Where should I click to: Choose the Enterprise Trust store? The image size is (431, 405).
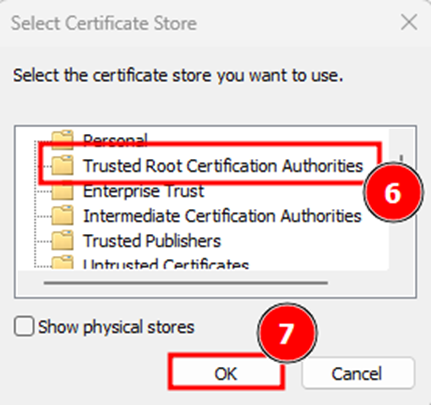coord(143,191)
